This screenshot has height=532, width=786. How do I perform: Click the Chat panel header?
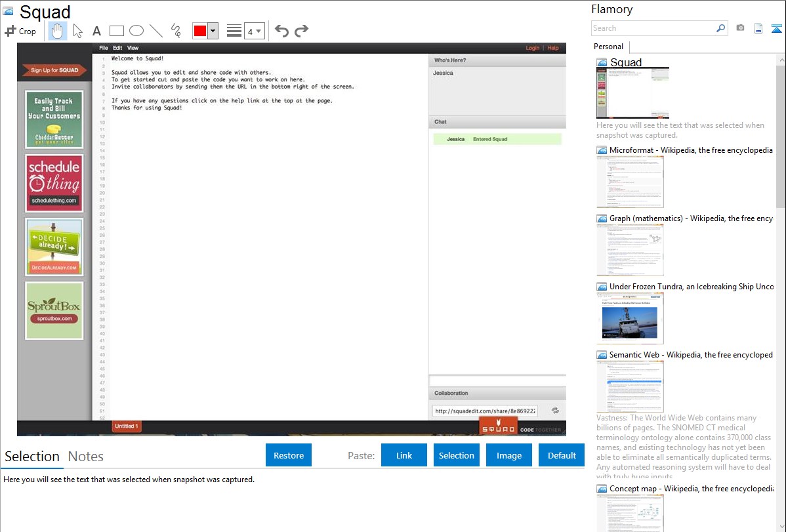coord(497,122)
